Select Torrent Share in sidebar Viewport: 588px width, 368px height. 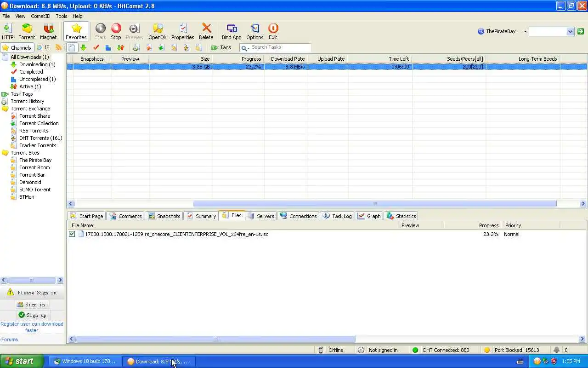35,116
